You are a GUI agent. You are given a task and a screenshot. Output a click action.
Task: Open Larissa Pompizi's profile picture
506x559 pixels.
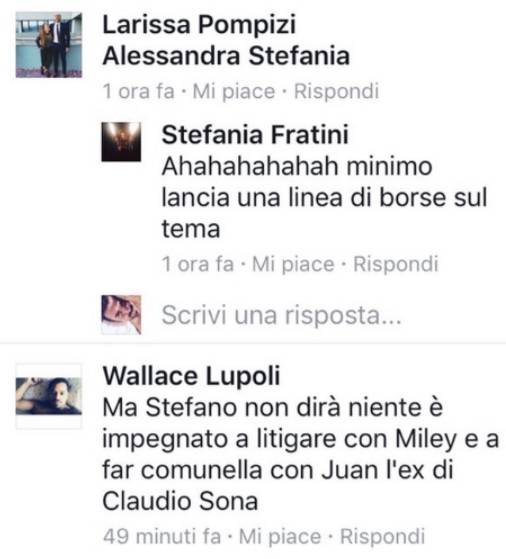[49, 45]
